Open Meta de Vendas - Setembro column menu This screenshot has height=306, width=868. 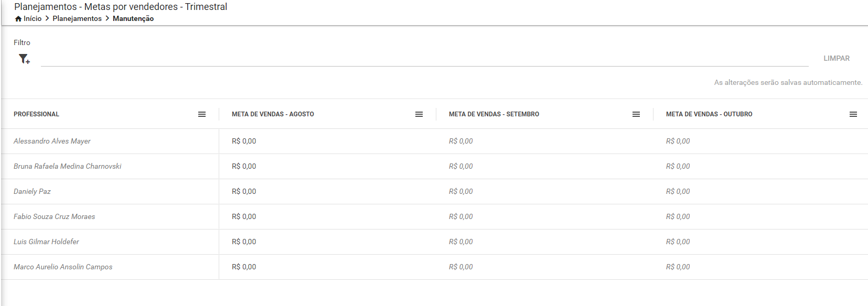[x=636, y=114]
